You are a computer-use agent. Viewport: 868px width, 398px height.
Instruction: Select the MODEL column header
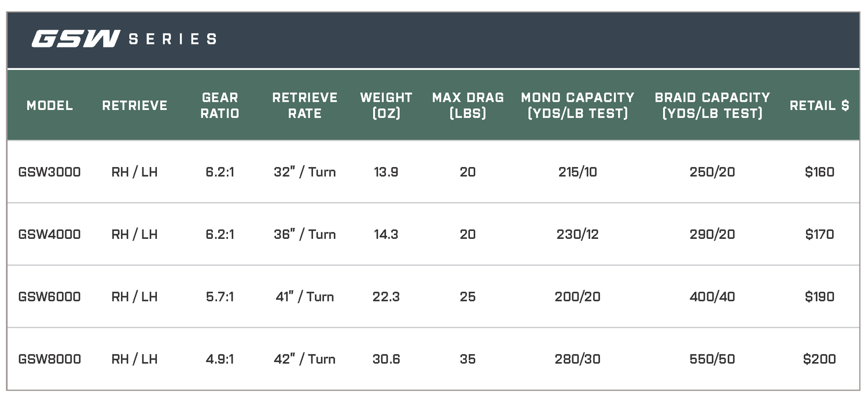pos(50,105)
